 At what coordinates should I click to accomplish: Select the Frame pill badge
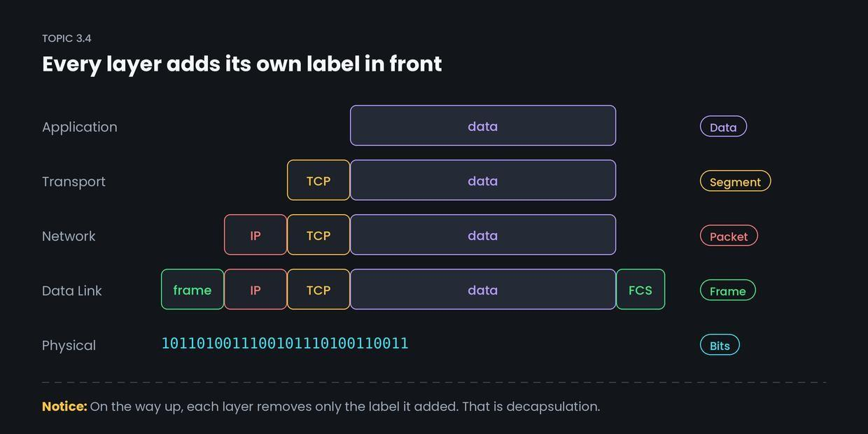click(x=727, y=290)
